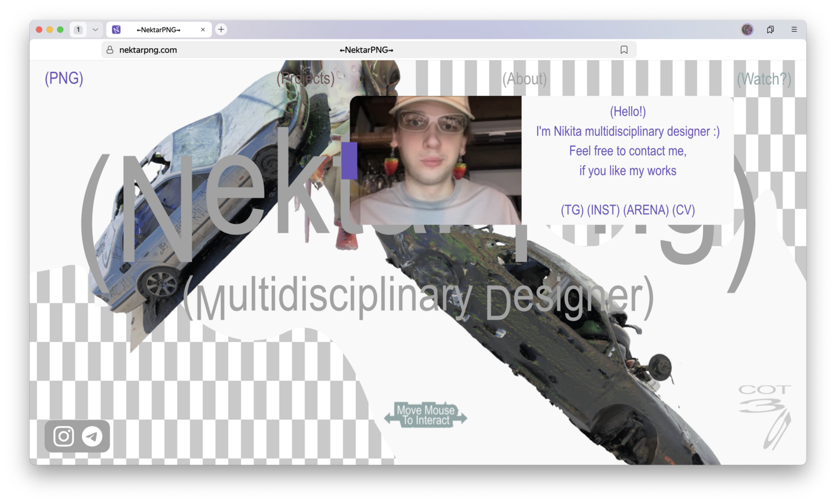This screenshot has height=504, width=836.
Task: Open the browser hamburger menu
Action: (x=794, y=30)
